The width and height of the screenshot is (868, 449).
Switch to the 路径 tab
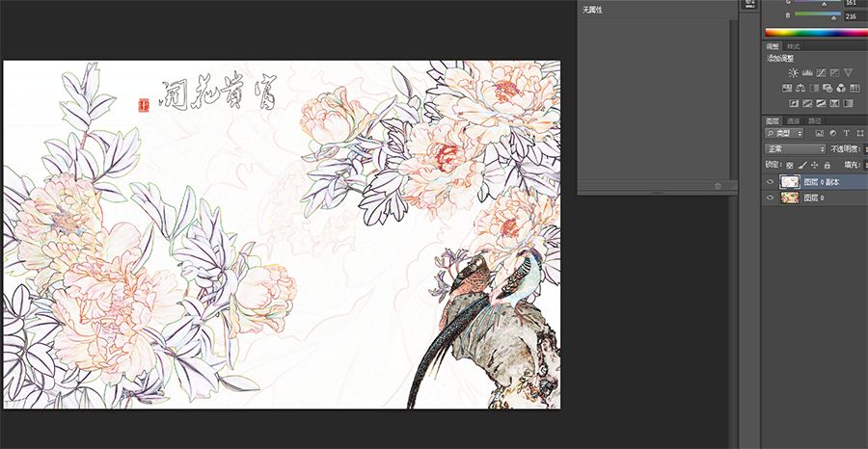coord(814,120)
